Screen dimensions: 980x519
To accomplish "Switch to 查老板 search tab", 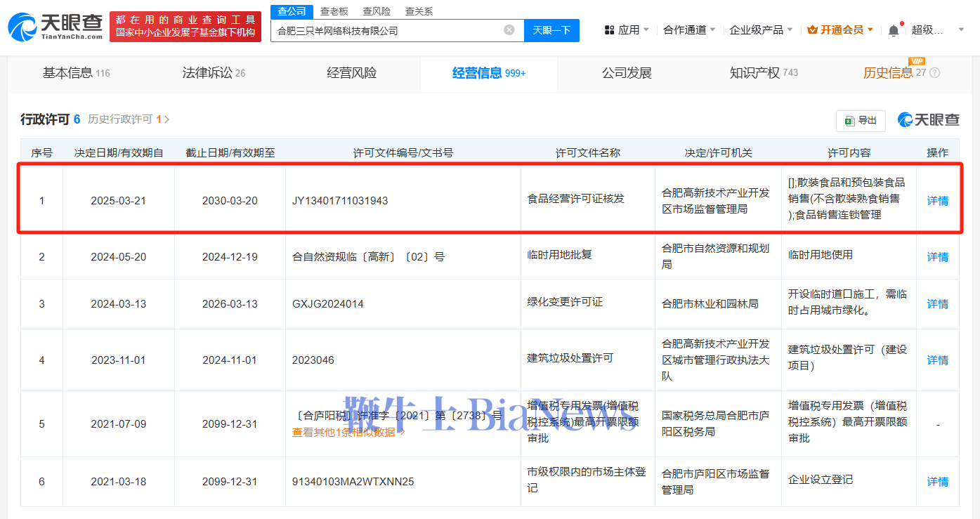I will [334, 12].
